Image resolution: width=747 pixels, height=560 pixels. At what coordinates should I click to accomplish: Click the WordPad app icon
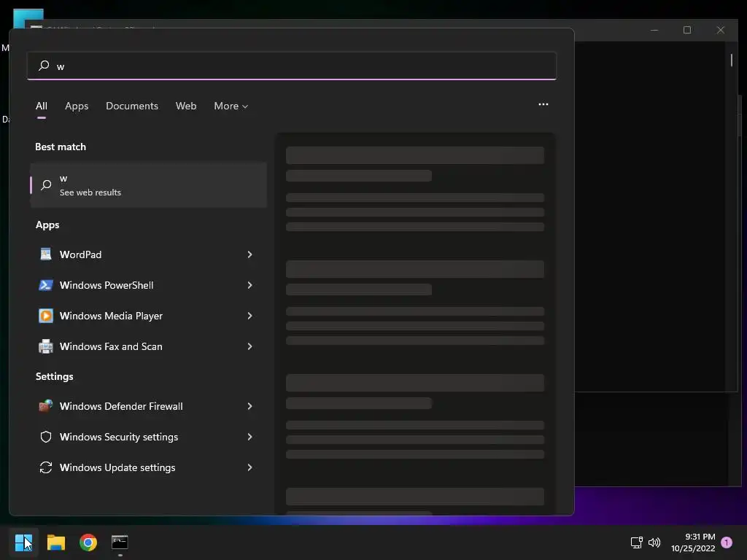(46, 254)
